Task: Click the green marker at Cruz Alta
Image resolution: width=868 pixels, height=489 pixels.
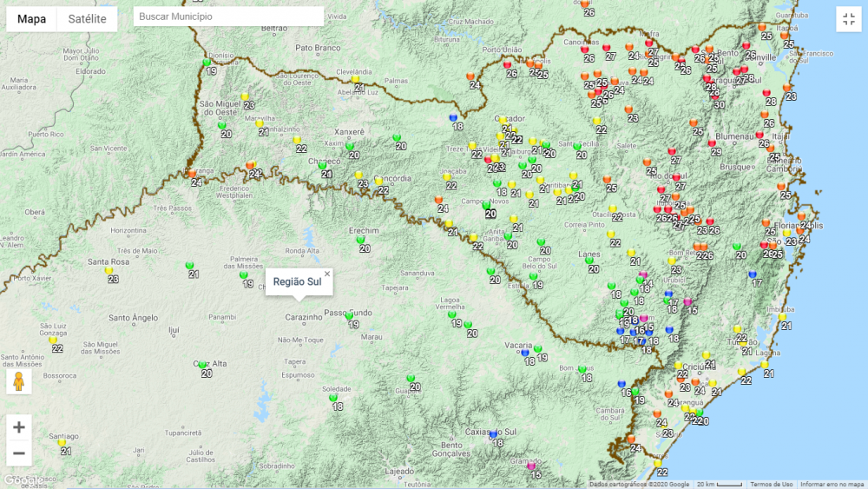Action: click(201, 366)
